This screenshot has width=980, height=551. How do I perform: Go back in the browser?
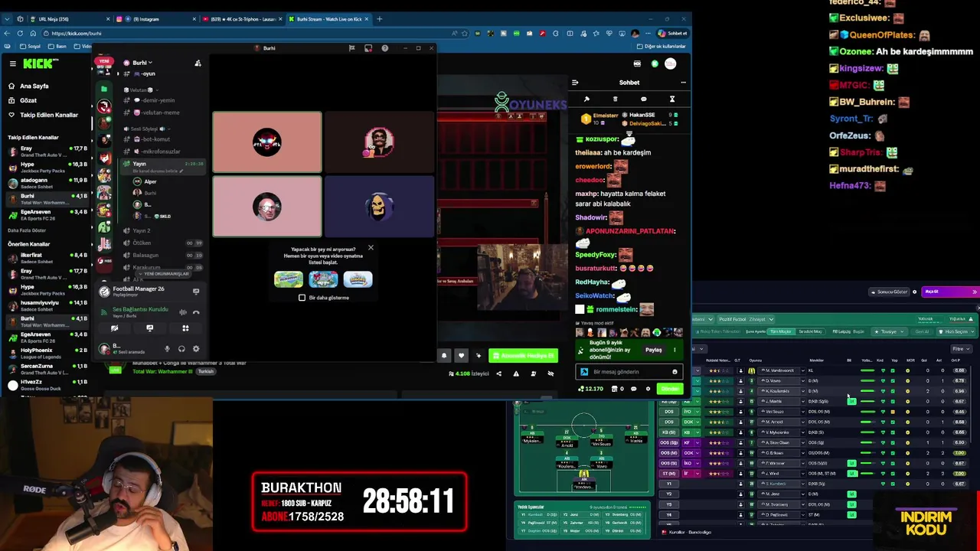pyautogui.click(x=7, y=34)
